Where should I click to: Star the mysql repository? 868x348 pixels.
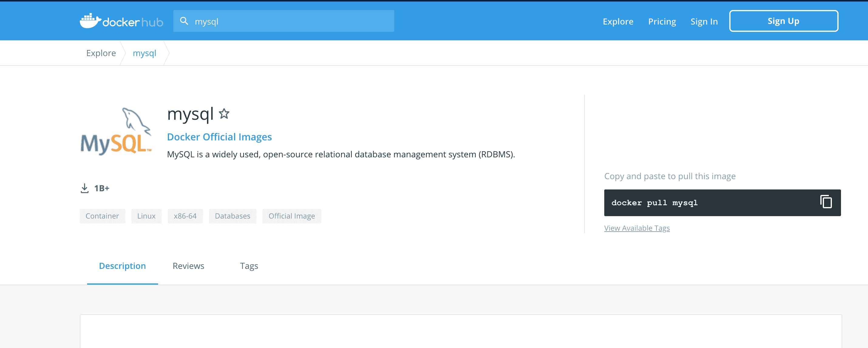(224, 114)
